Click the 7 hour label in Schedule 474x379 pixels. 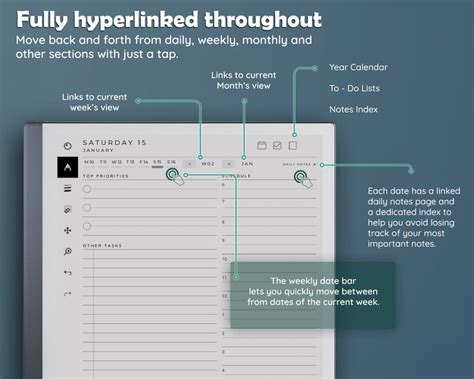coord(223,202)
